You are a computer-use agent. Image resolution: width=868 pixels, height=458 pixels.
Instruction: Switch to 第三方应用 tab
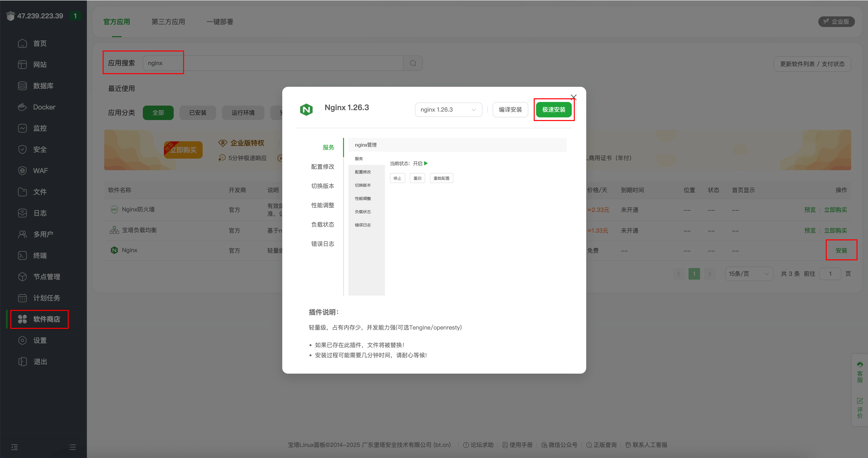point(168,22)
